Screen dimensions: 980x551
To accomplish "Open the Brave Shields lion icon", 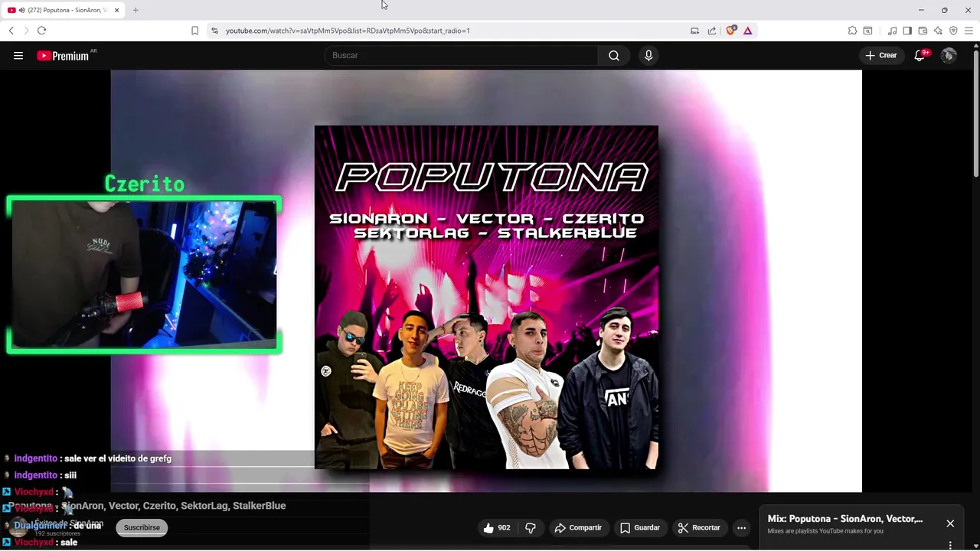I will [730, 31].
